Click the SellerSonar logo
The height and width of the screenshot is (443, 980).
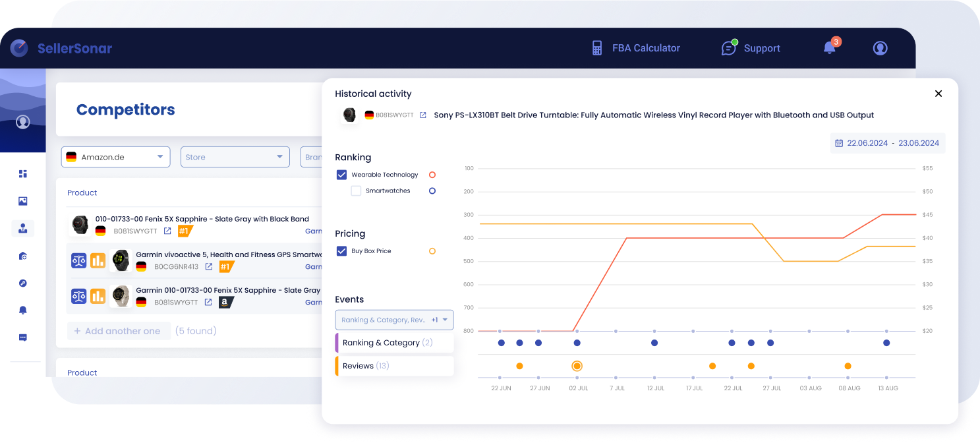click(61, 48)
